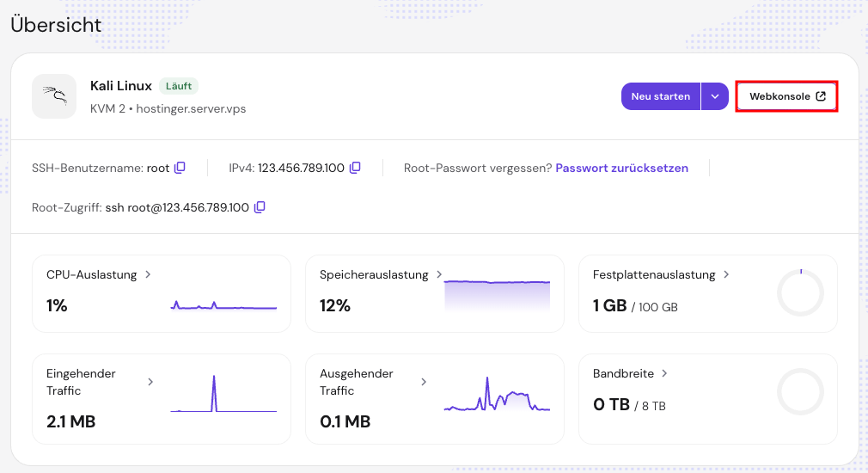Open the Ausgehender Traffic label

point(356,382)
